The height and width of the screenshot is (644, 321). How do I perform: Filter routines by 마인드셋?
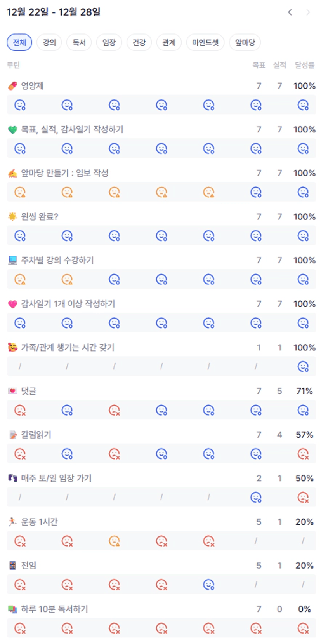coord(205,42)
